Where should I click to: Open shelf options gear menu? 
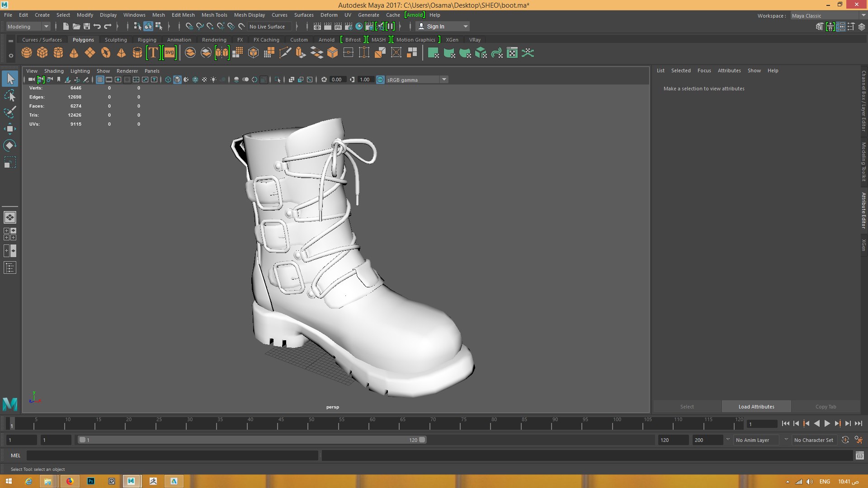11,56
